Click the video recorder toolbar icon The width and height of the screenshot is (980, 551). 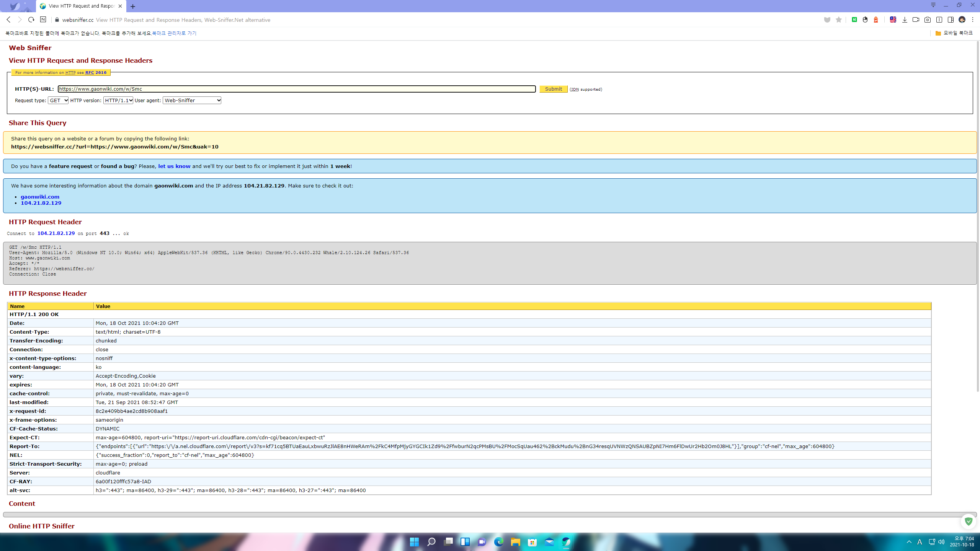coord(916,20)
